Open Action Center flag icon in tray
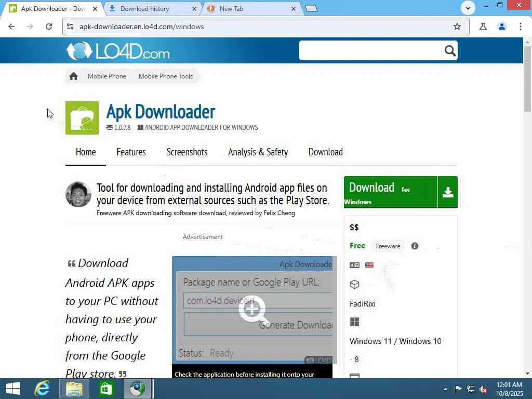This screenshot has width=532, height=399. point(458,389)
